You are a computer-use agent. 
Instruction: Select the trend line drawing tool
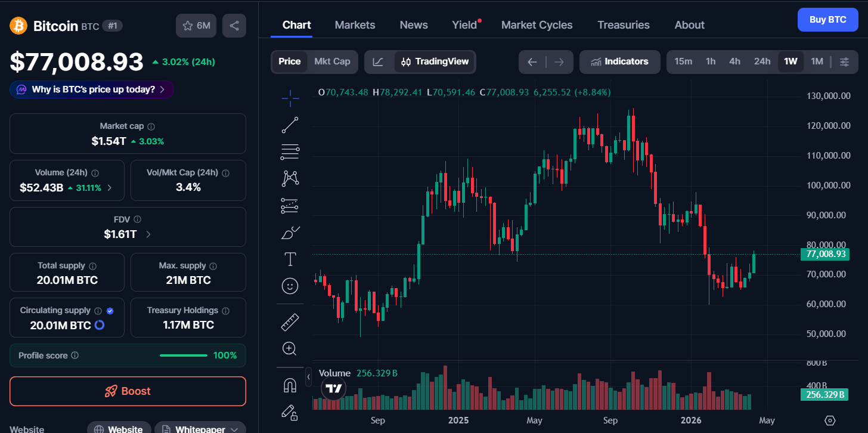tap(290, 125)
